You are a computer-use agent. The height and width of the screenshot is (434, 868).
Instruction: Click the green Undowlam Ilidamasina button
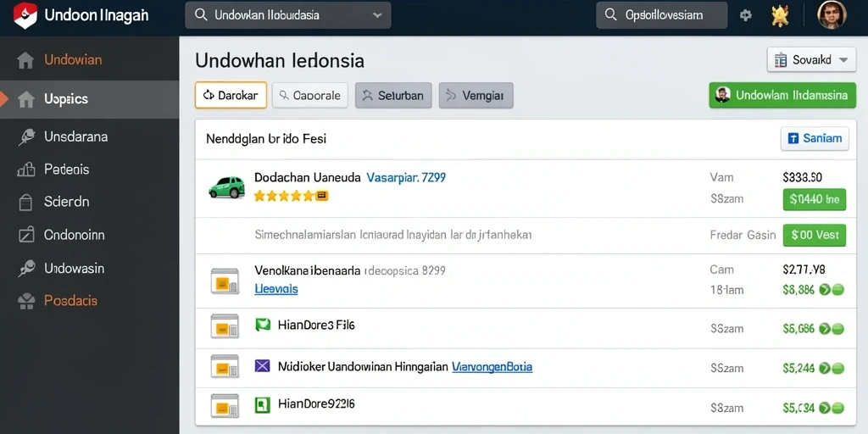pyautogui.click(x=782, y=95)
